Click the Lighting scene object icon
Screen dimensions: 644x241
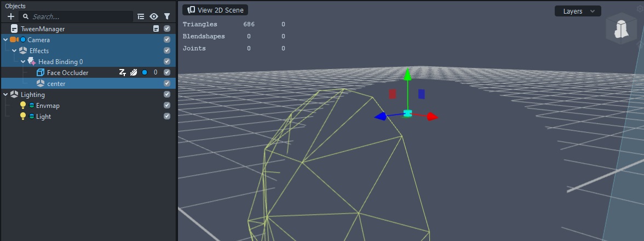(14, 94)
